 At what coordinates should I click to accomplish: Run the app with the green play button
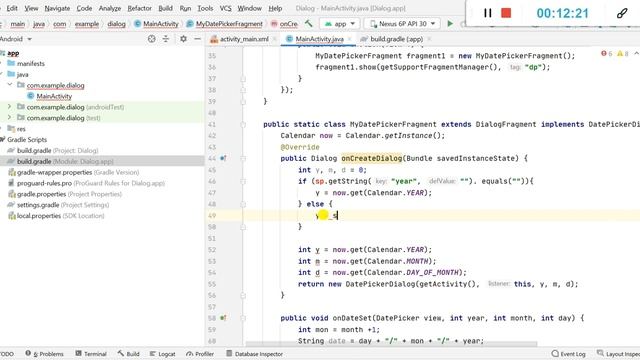450,24
